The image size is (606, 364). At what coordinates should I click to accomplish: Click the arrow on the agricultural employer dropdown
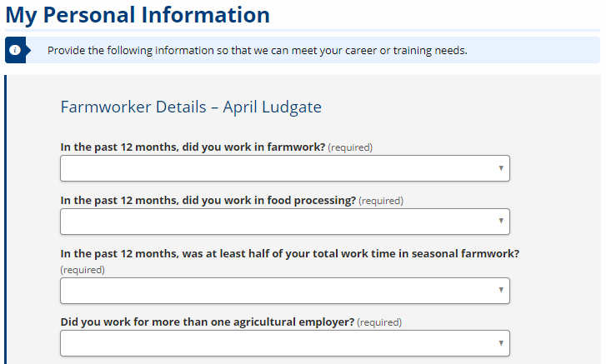click(x=501, y=343)
